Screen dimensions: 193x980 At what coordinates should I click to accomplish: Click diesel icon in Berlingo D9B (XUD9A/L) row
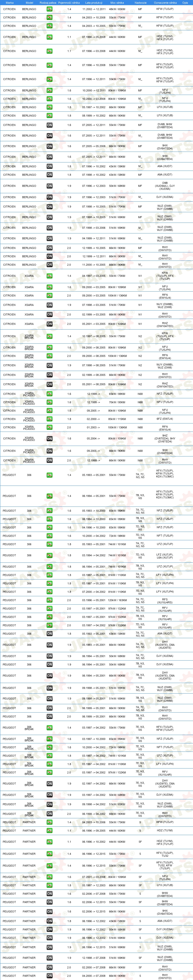(50, 186)
